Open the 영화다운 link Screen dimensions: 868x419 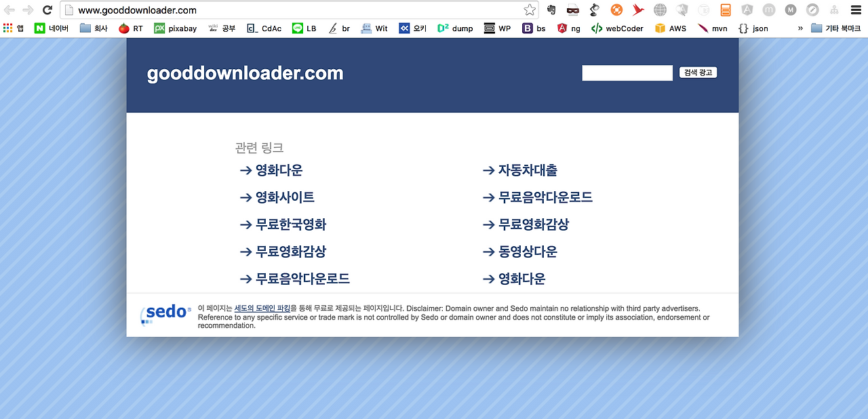tap(278, 170)
